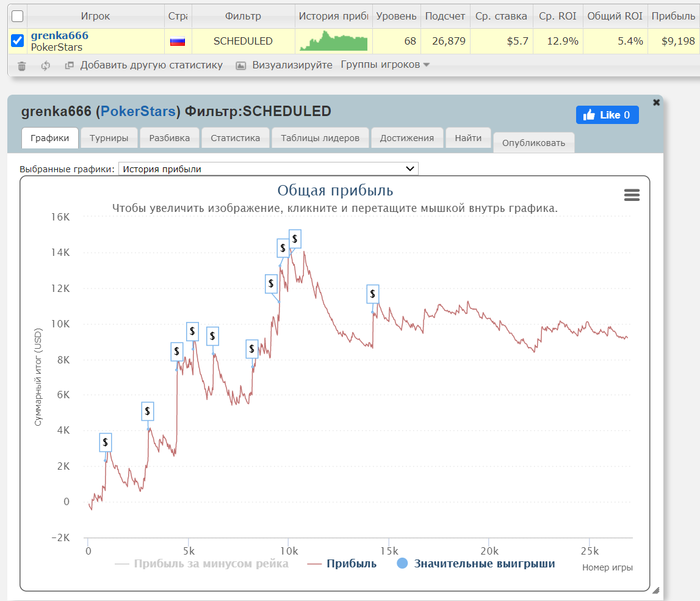Click the Facebook Like button
Image resolution: width=700 pixels, height=601 pixels.
click(x=607, y=115)
